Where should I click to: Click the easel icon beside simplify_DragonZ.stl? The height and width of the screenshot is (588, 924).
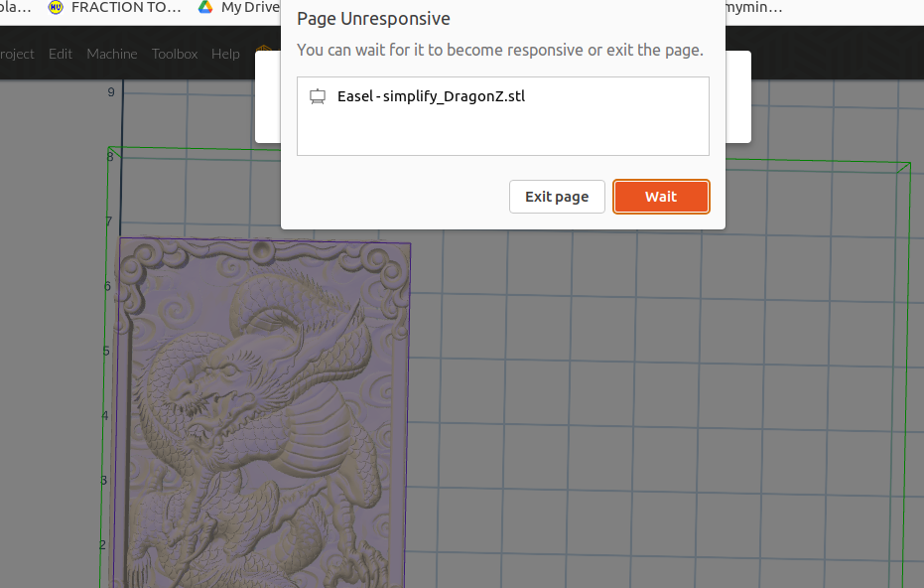click(x=318, y=95)
